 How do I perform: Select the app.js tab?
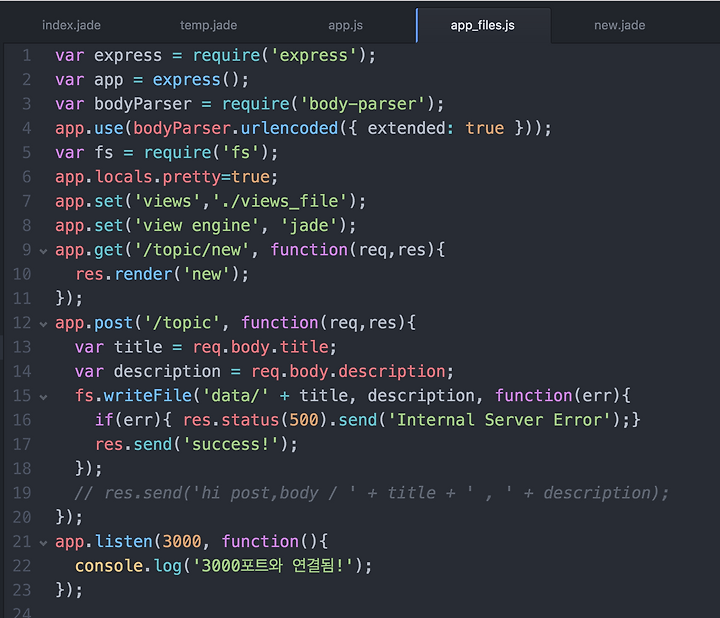click(x=345, y=25)
